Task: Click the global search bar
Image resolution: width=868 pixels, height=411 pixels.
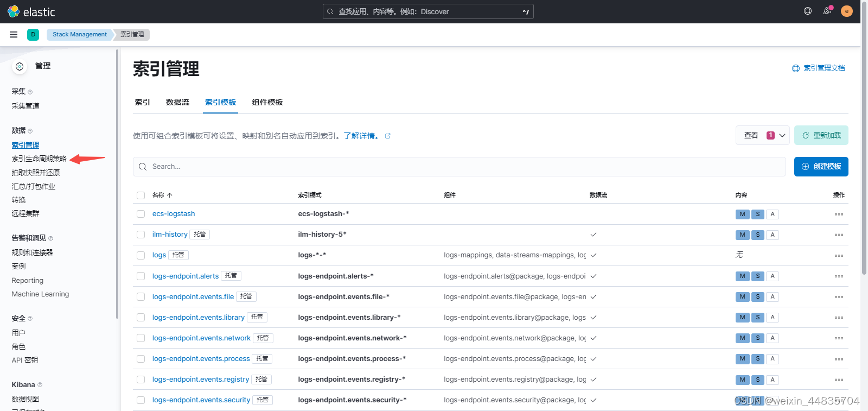Action: tap(428, 11)
